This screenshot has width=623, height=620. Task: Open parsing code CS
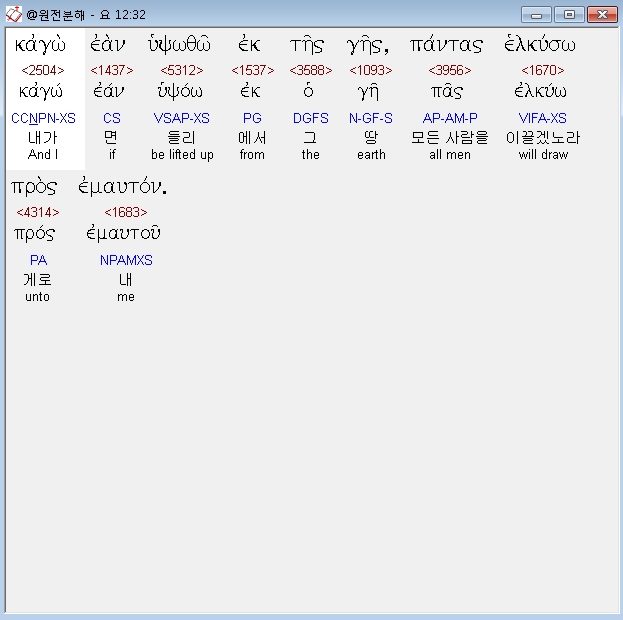click(112, 118)
